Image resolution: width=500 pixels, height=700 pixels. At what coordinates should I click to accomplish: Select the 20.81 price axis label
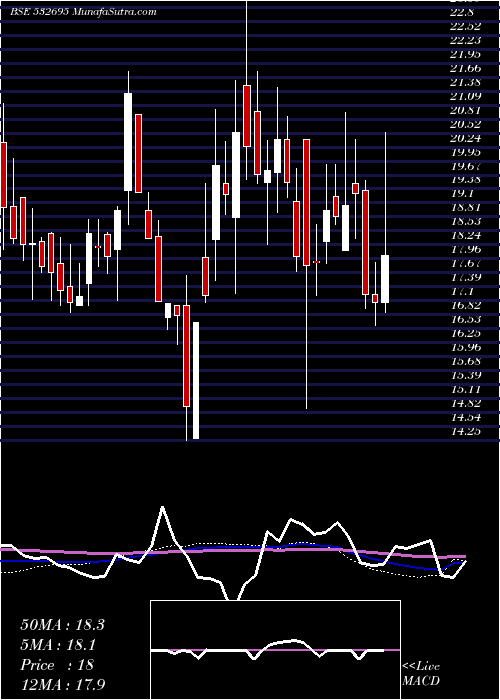pyautogui.click(x=466, y=110)
